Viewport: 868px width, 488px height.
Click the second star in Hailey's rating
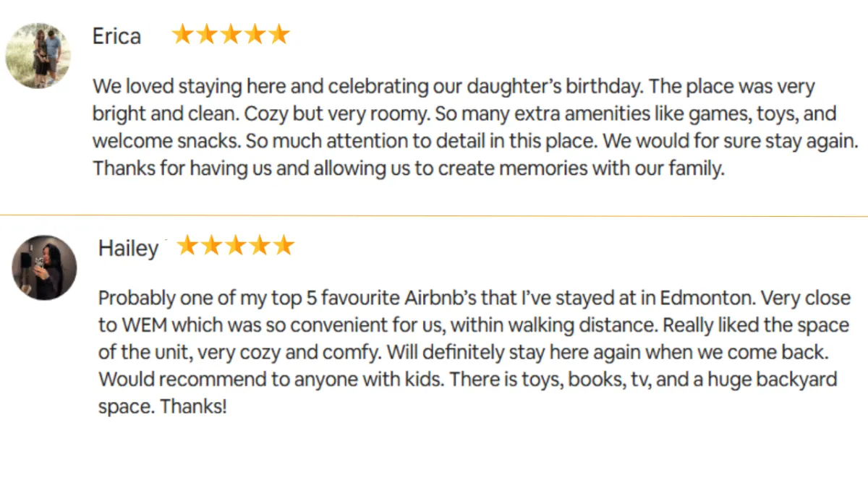pos(212,245)
